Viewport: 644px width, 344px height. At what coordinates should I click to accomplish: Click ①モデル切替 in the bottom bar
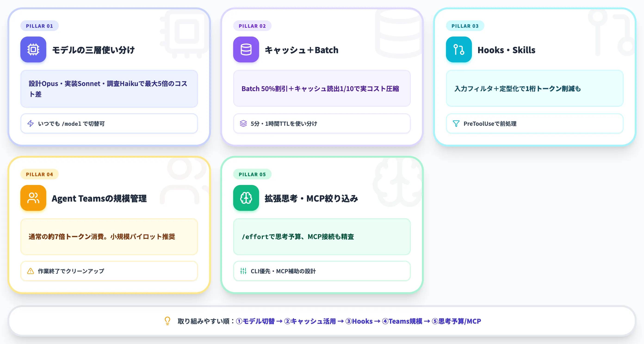coord(255,321)
